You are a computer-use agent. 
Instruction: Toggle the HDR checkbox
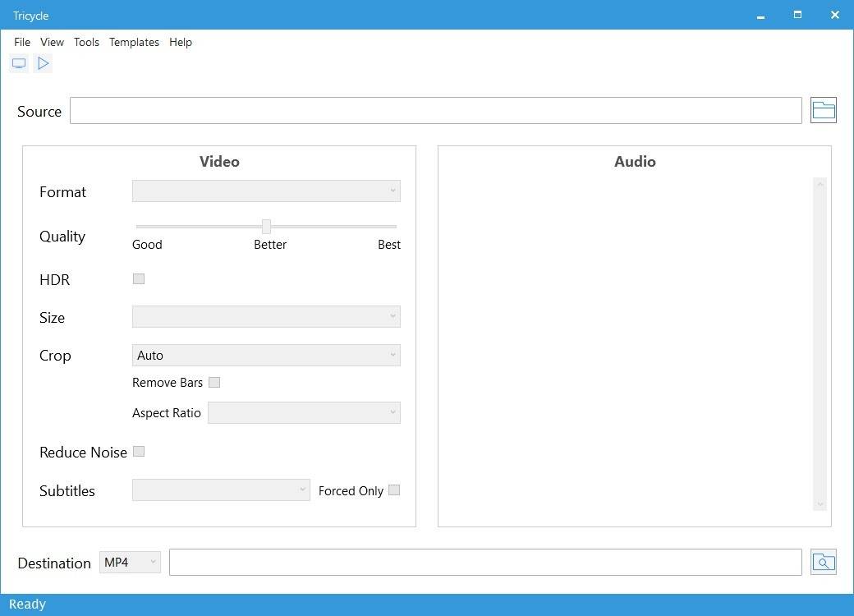(139, 279)
